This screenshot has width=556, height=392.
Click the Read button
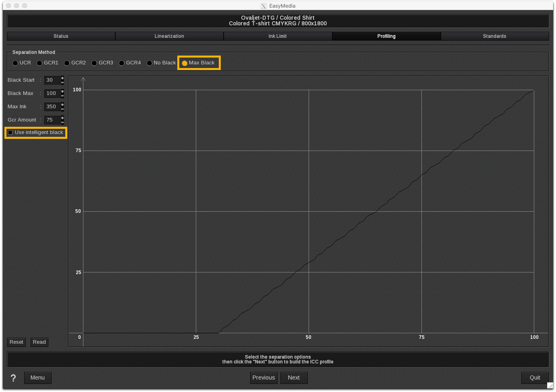click(39, 342)
